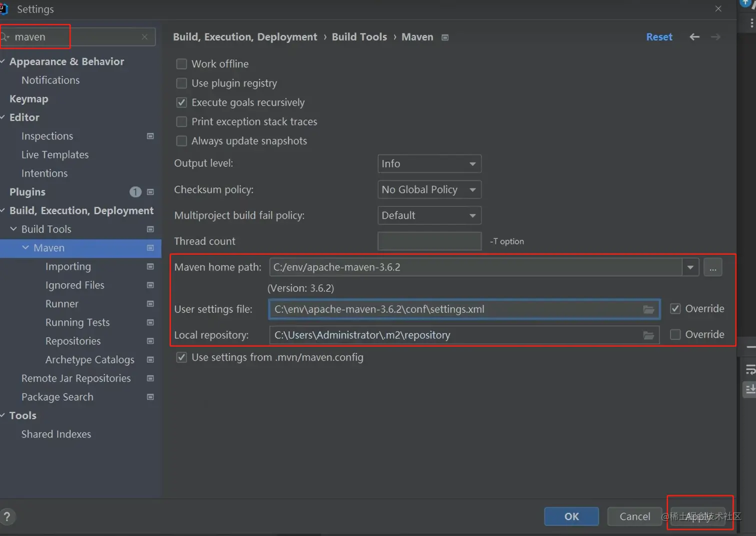Click project-level icon on Repositories row
The image size is (756, 536).
coord(150,341)
